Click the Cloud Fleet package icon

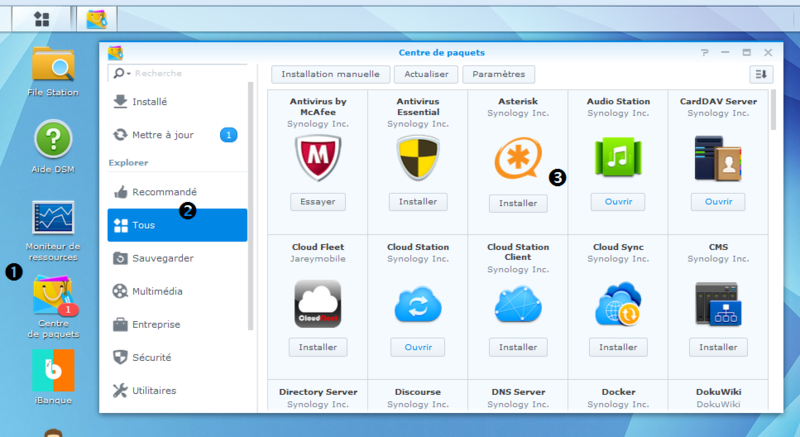318,304
